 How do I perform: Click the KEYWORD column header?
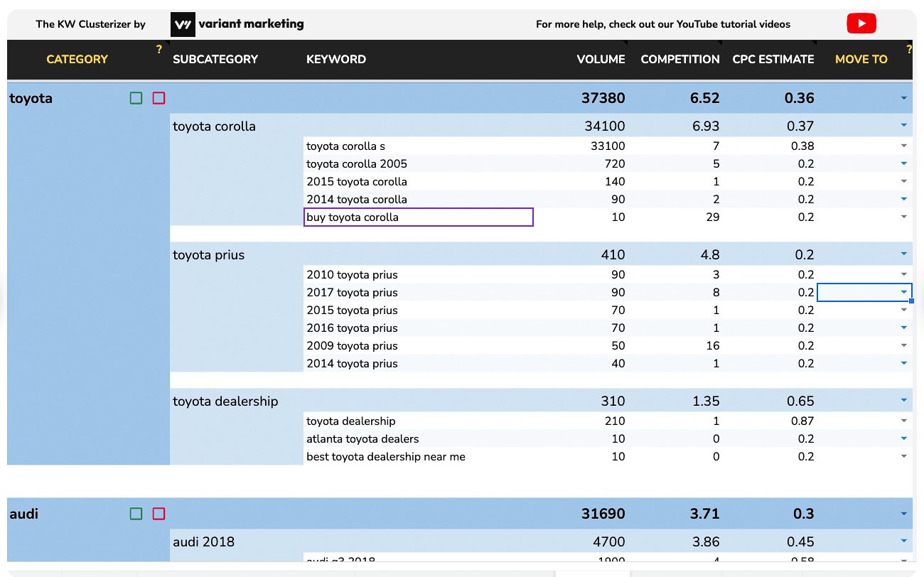pyautogui.click(x=336, y=59)
